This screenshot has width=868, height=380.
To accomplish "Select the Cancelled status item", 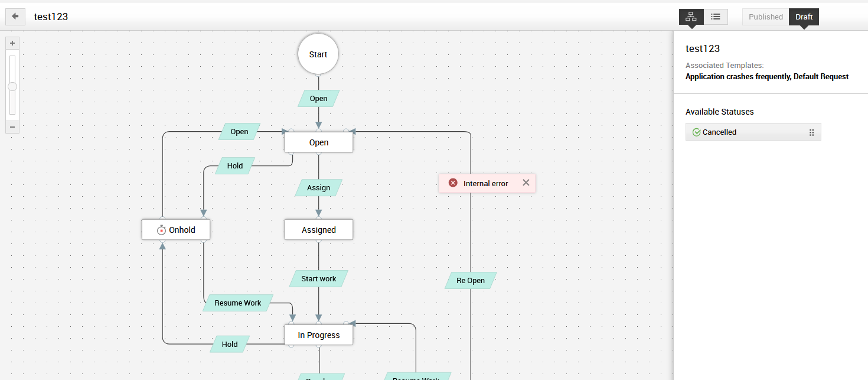I will pos(753,132).
